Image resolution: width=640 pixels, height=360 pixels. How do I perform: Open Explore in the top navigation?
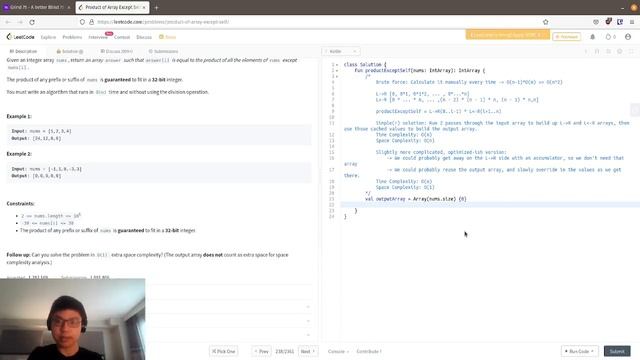48,37
